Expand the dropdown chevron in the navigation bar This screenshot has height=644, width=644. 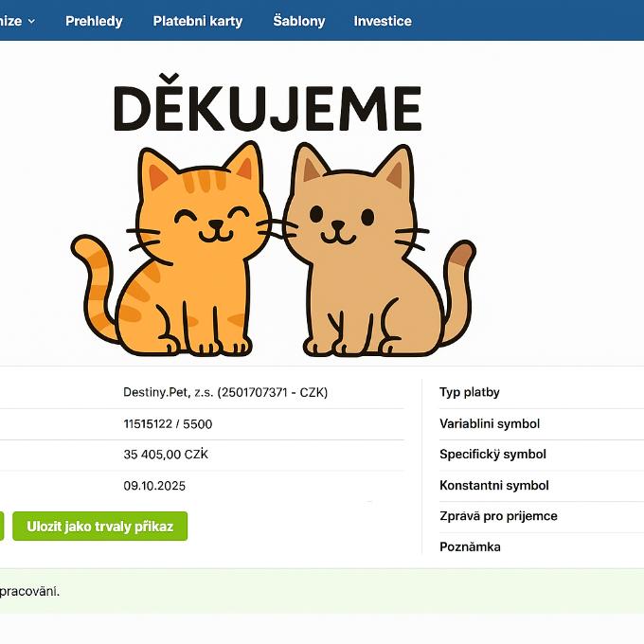pos(31,21)
